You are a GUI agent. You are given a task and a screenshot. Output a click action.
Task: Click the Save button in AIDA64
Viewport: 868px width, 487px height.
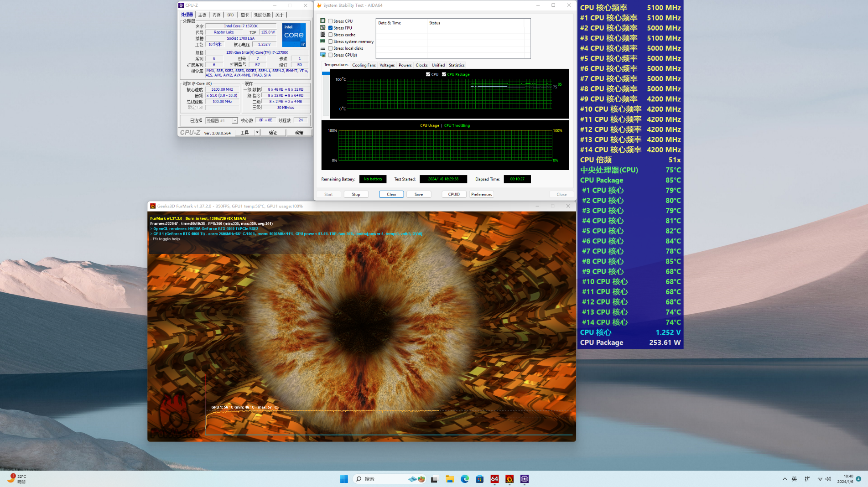pyautogui.click(x=419, y=194)
